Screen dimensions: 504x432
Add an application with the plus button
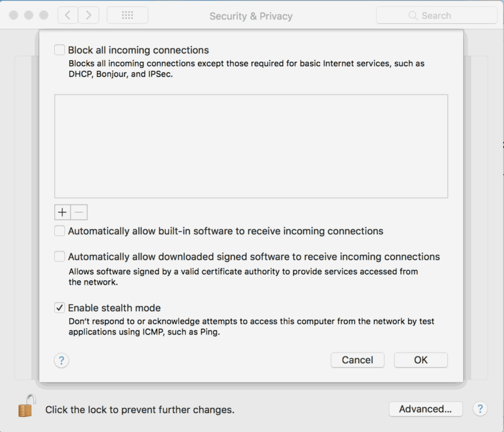point(62,212)
